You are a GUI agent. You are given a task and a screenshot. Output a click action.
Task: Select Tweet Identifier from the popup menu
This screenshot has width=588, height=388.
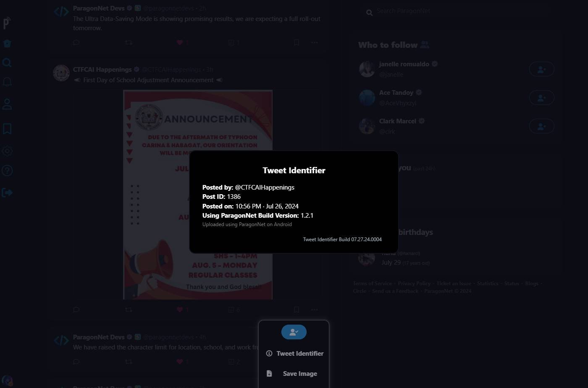(295, 354)
